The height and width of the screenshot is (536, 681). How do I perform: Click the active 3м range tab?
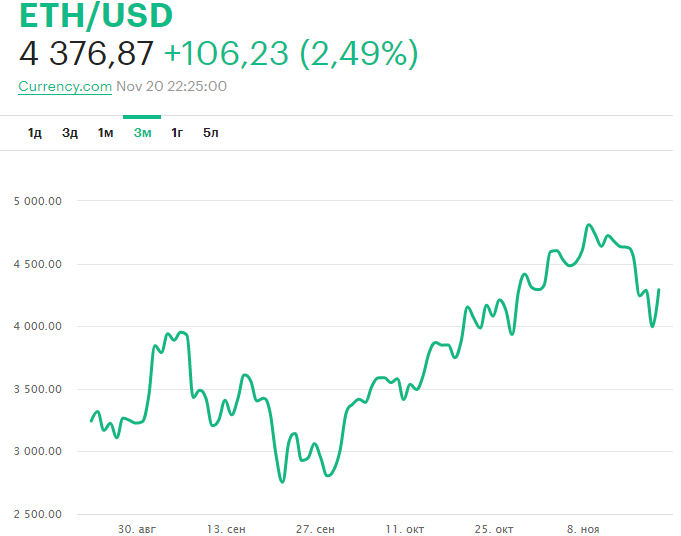pyautogui.click(x=142, y=133)
